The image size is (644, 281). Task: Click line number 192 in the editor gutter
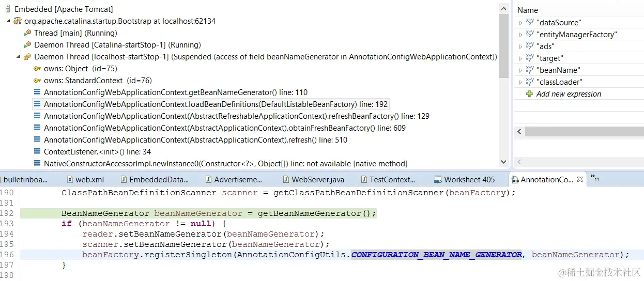coord(7,213)
